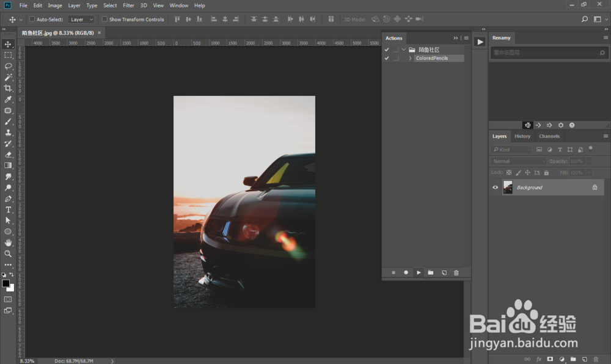
Task: Toggle the layer filter on/off switch
Action: [591, 148]
